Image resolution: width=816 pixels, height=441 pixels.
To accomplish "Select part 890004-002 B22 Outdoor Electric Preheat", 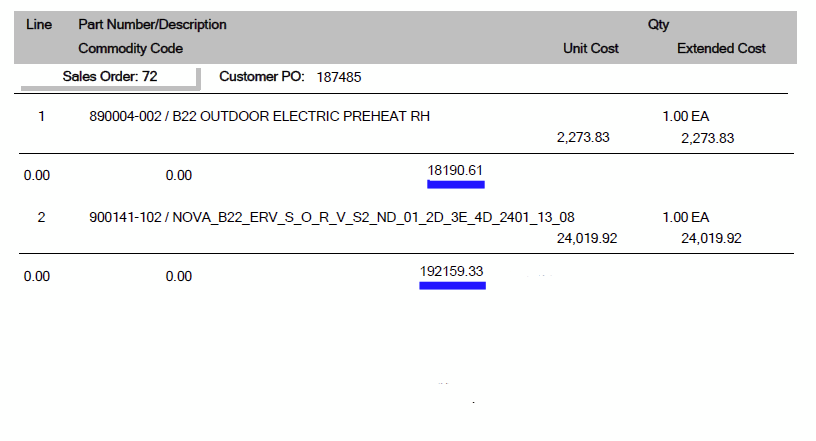I will (x=259, y=116).
